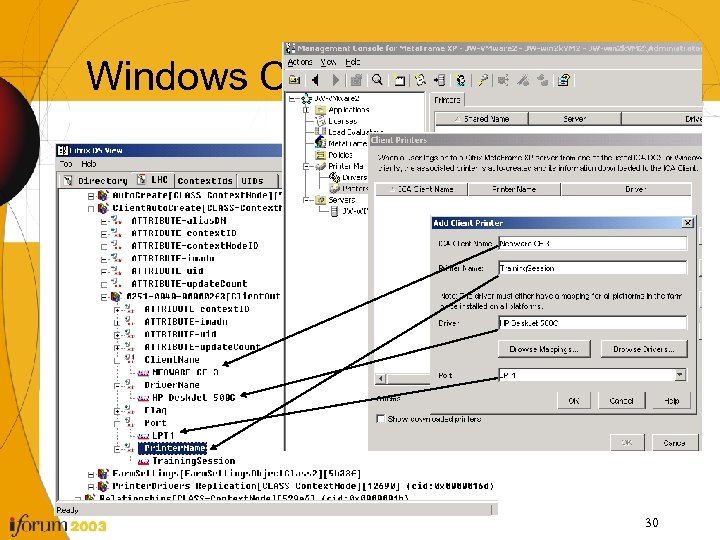Select HP DeskJet 500C value in DS View
The width and height of the screenshot is (720, 540).
[x=193, y=398]
